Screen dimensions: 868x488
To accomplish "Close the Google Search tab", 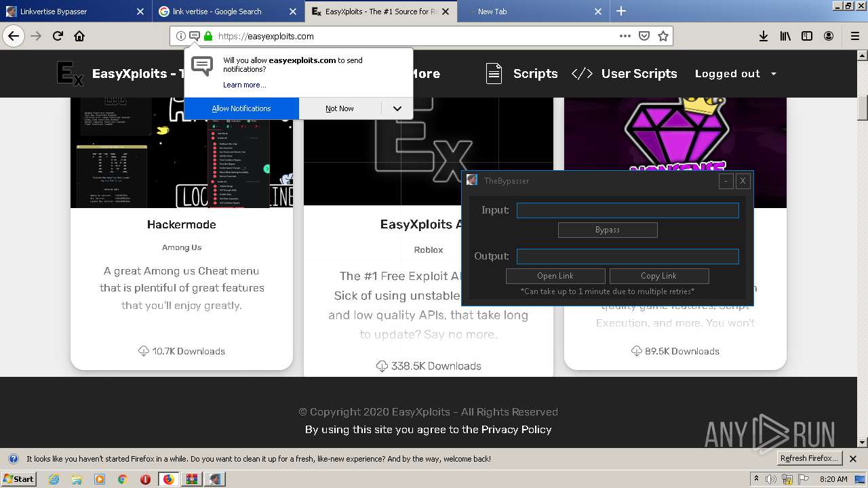I will 292,12.
